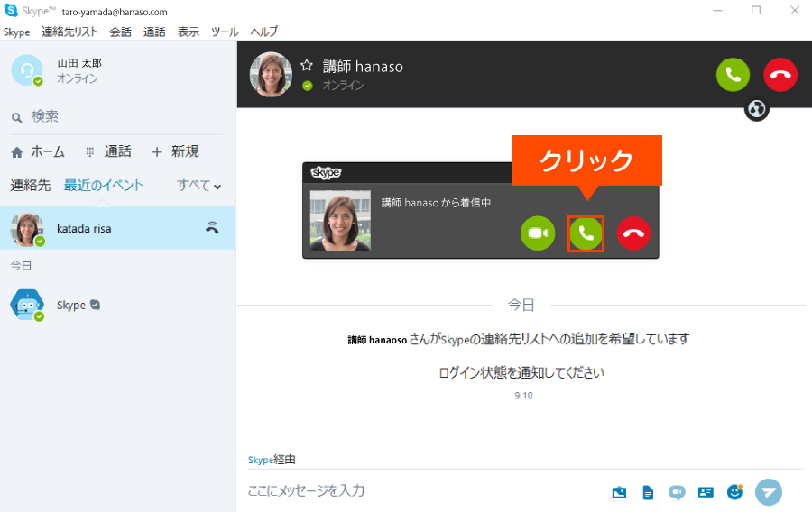Open the 通話 dial pad
Screen dimensions: 812x512
108,151
